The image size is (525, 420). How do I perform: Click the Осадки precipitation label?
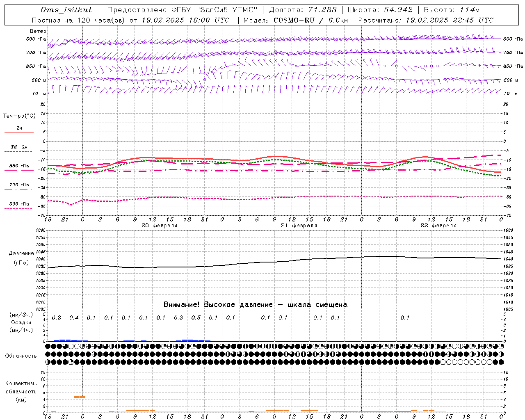21,322
